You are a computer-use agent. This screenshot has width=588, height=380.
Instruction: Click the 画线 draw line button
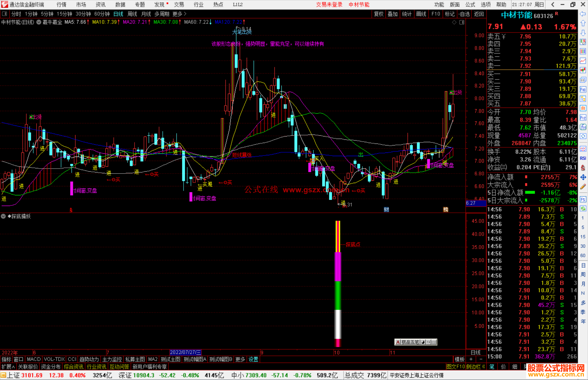[421, 14]
